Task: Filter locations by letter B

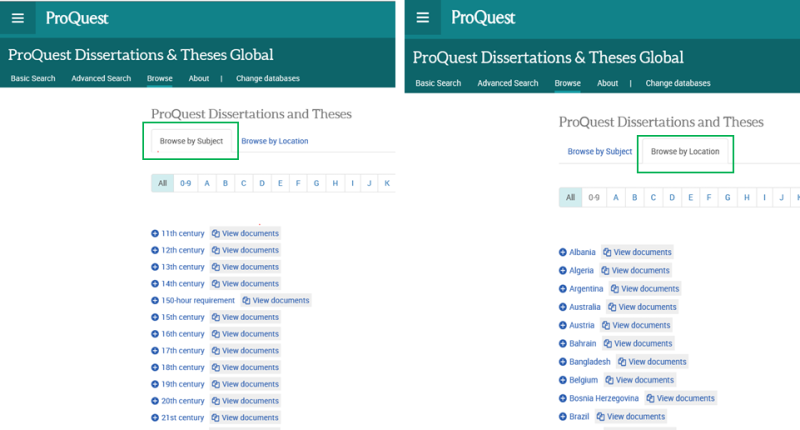Action: (634, 197)
